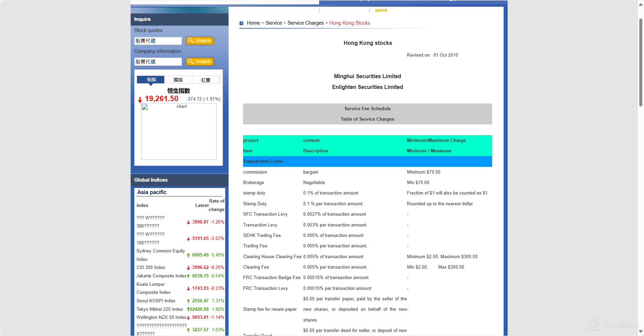Click the Hang Seng index chart image
The width and height of the screenshot is (644, 336).
point(179,131)
